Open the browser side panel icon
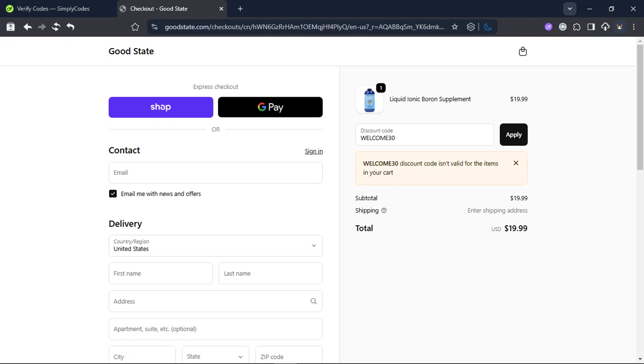The image size is (644, 364). 591,27
